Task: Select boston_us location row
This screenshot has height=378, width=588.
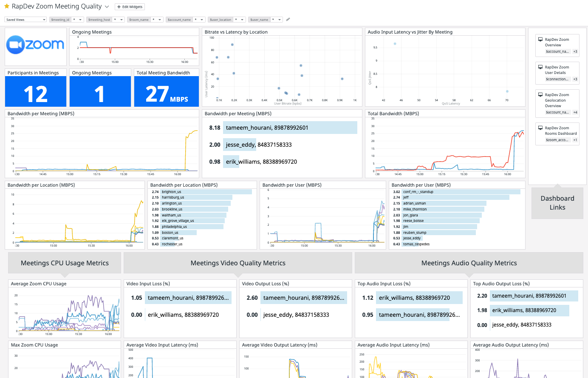Action: pos(202,233)
